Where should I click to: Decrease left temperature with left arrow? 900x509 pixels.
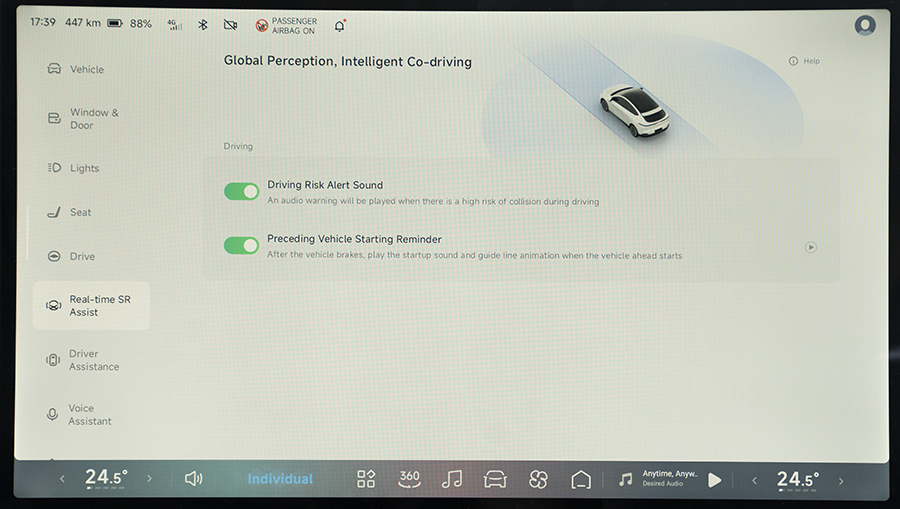(62, 479)
